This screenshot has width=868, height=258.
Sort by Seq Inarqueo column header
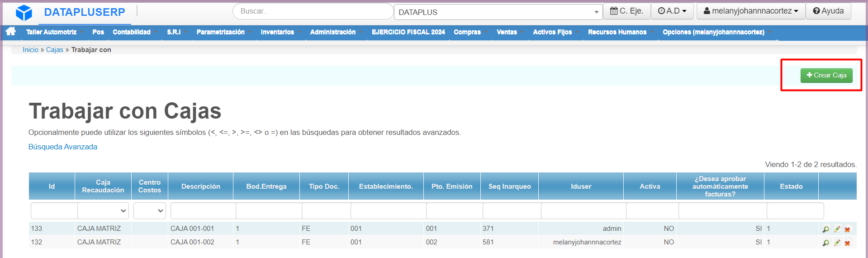[510, 186]
